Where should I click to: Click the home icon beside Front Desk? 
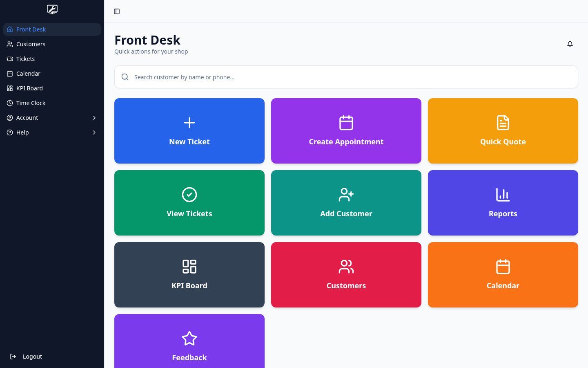(x=10, y=29)
